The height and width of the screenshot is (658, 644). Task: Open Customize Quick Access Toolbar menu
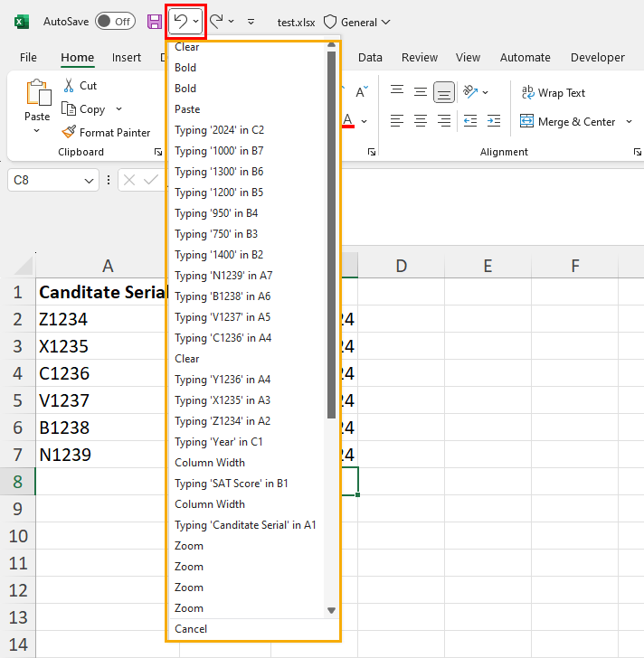pyautogui.click(x=251, y=22)
